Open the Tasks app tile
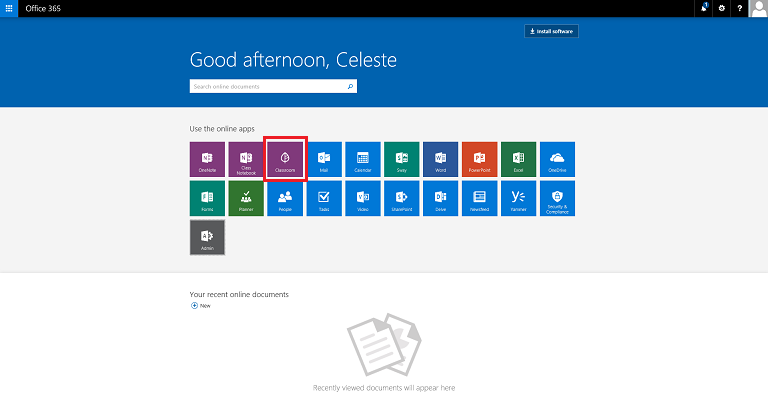The height and width of the screenshot is (404, 768). (324, 198)
